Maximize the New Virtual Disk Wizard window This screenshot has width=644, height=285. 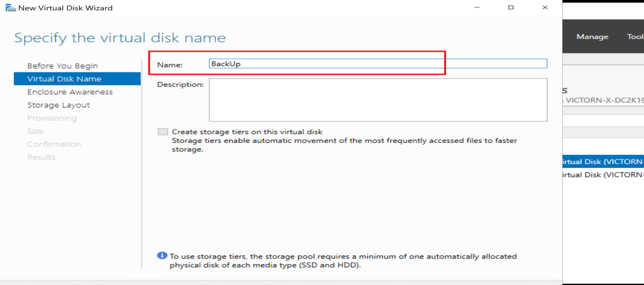511,8
